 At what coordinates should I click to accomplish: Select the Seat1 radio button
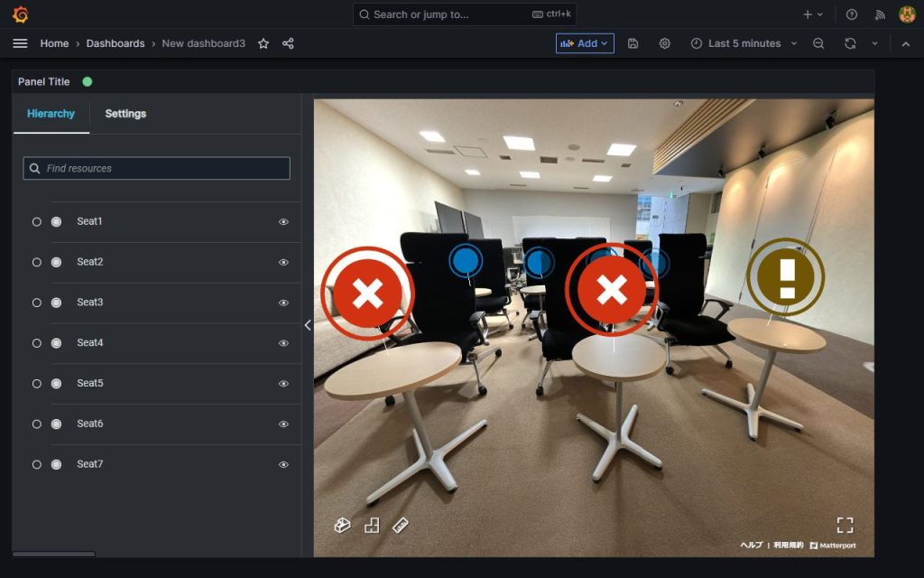36,222
